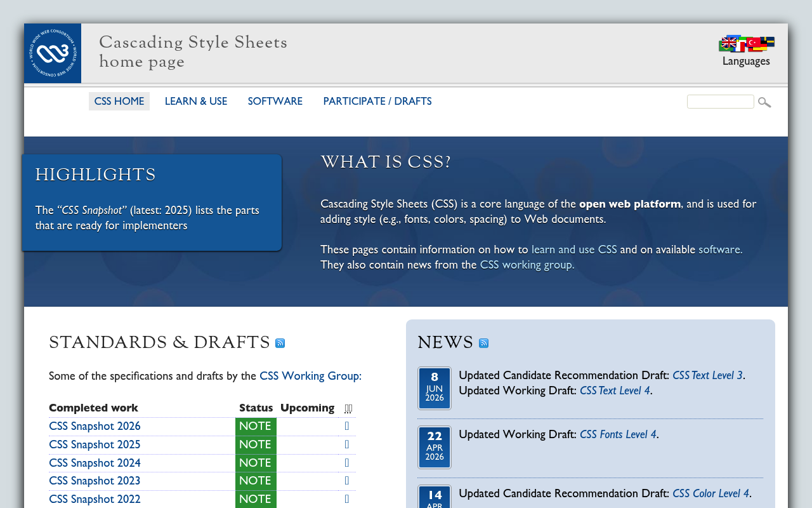812x508 pixels.
Task: Open the CSS Snapshot 2024 link
Action: click(95, 463)
